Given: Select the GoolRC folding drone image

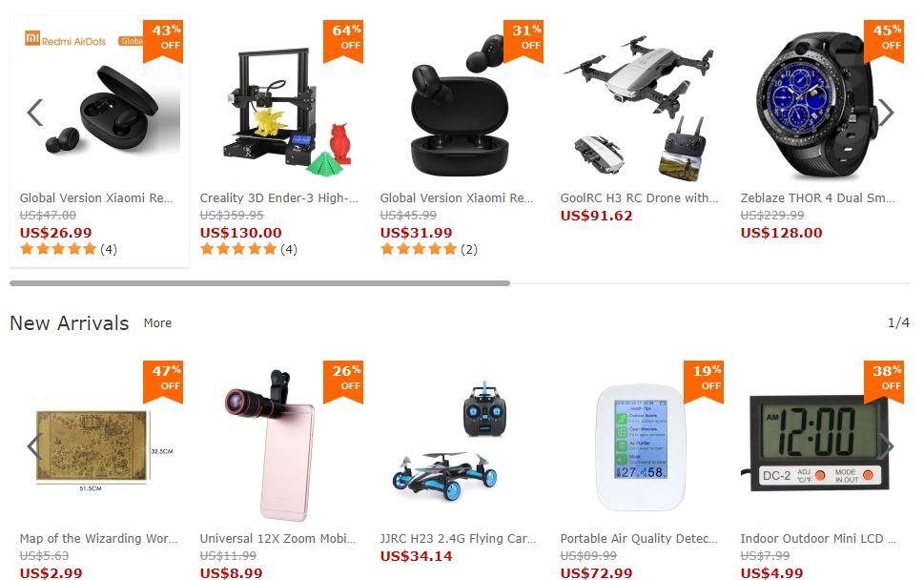Looking at the screenshot, I should pyautogui.click(x=639, y=106).
